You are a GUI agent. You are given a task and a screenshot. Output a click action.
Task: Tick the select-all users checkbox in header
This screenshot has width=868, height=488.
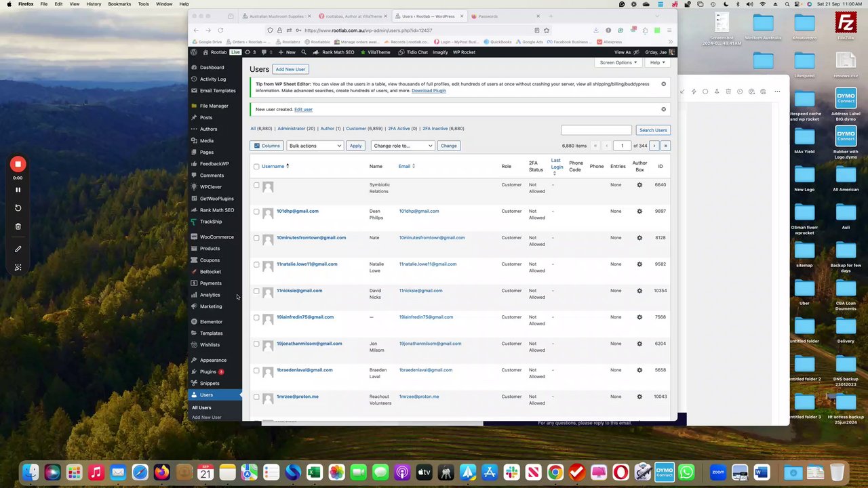[256, 166]
